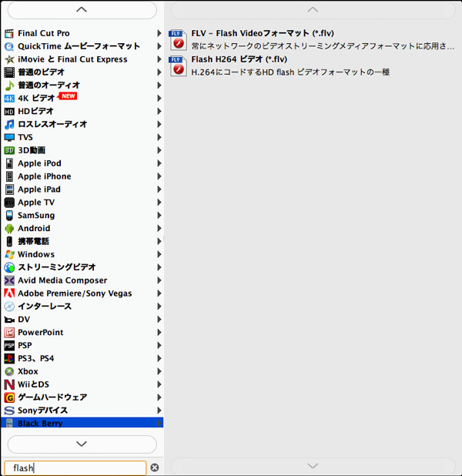
Task: Select the HDビデオ category
Action: 82,112
